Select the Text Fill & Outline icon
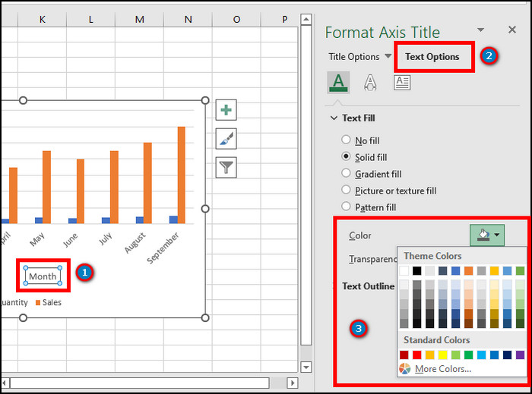532x394 pixels. 338,82
